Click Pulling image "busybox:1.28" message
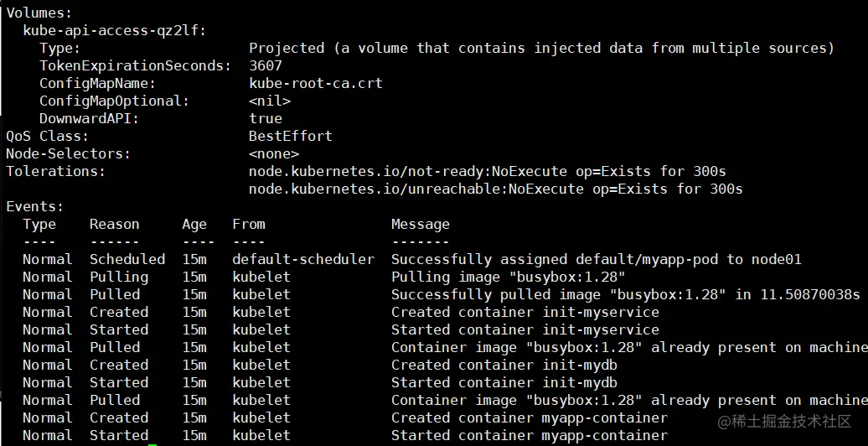The width and height of the screenshot is (868, 446). point(508,277)
